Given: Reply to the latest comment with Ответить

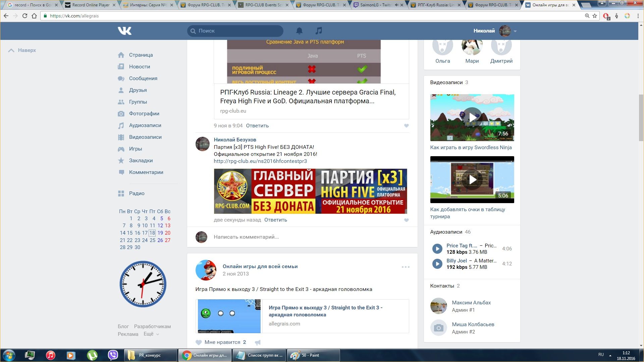Looking at the screenshot, I should click(x=275, y=220).
